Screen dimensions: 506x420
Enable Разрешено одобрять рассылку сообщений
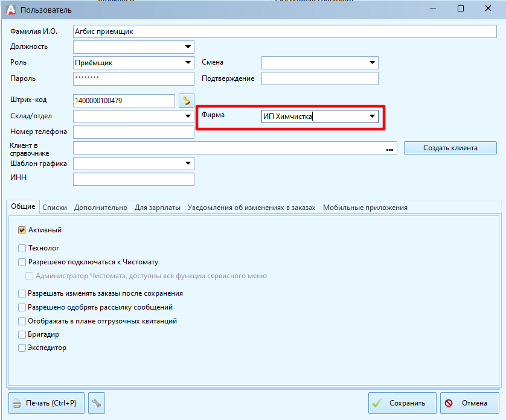pyautogui.click(x=22, y=307)
